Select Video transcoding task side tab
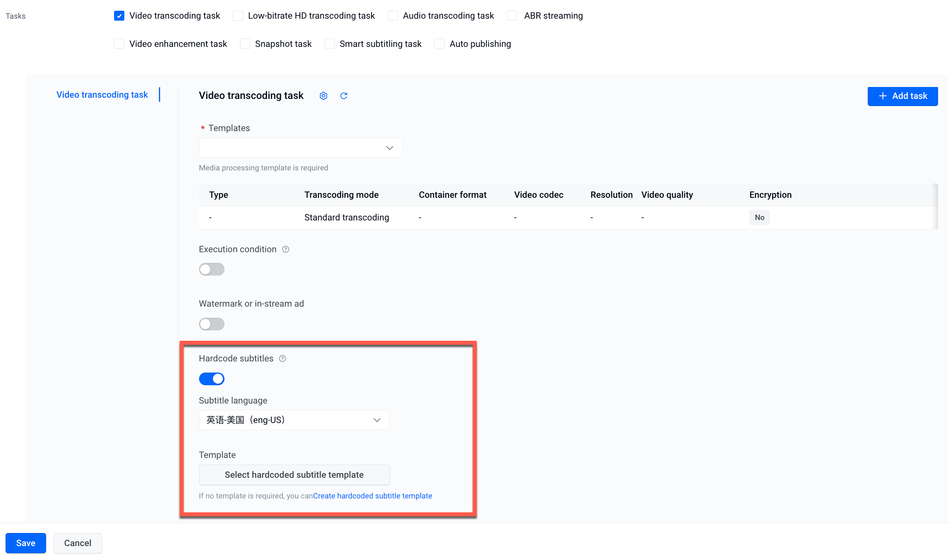The height and width of the screenshot is (560, 948). (x=102, y=95)
